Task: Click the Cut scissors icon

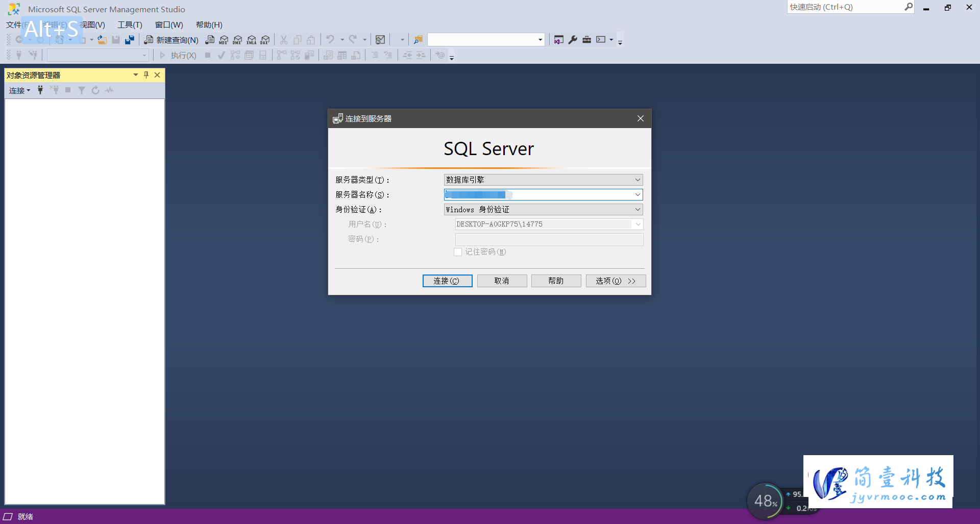Action: 284,40
